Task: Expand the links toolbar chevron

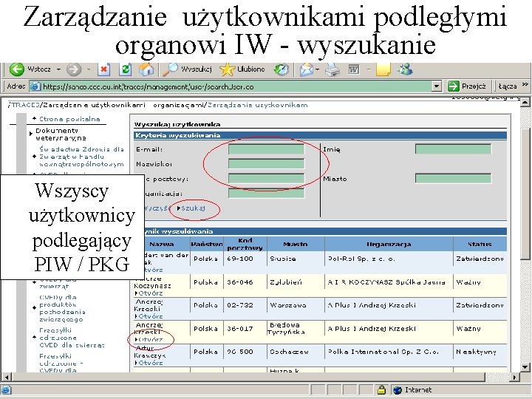Action: coord(525,83)
